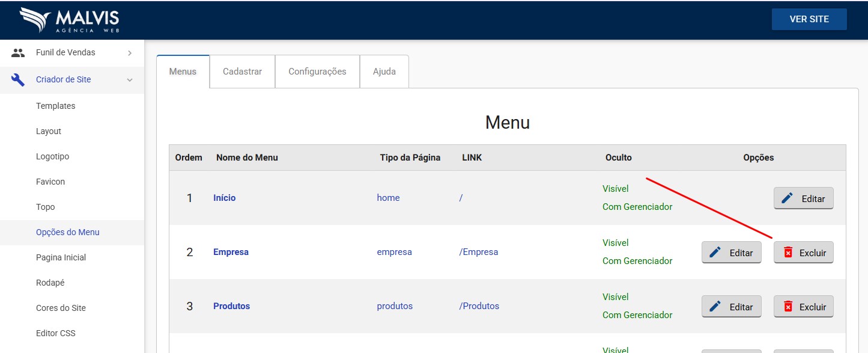Navigate to Editor CSS in sidebar

point(56,333)
